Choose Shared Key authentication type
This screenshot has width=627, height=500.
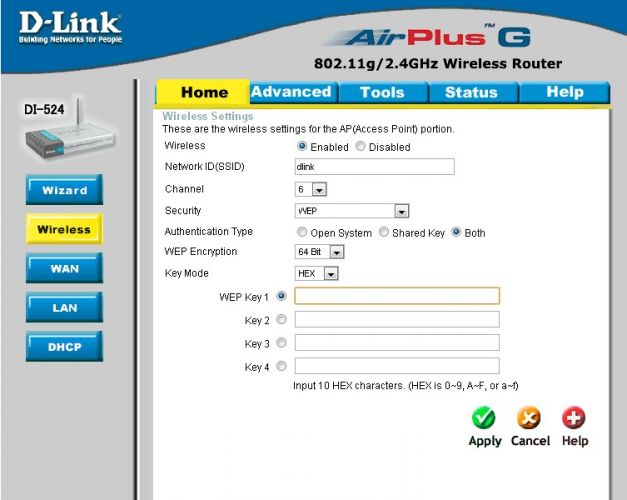tap(383, 232)
